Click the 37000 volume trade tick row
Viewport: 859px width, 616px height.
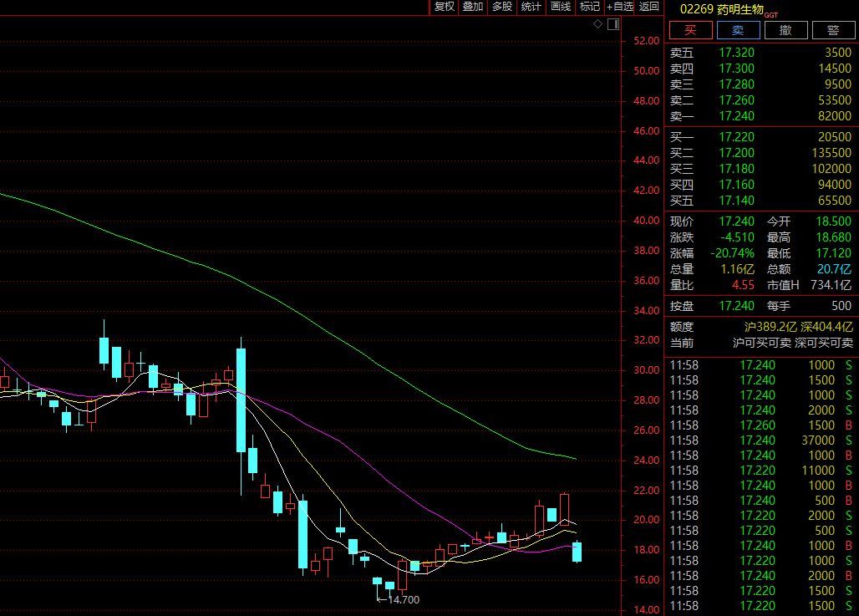point(760,440)
